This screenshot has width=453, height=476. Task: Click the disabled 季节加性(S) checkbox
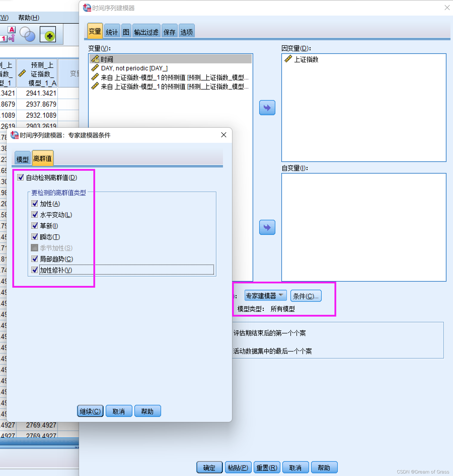(x=34, y=248)
